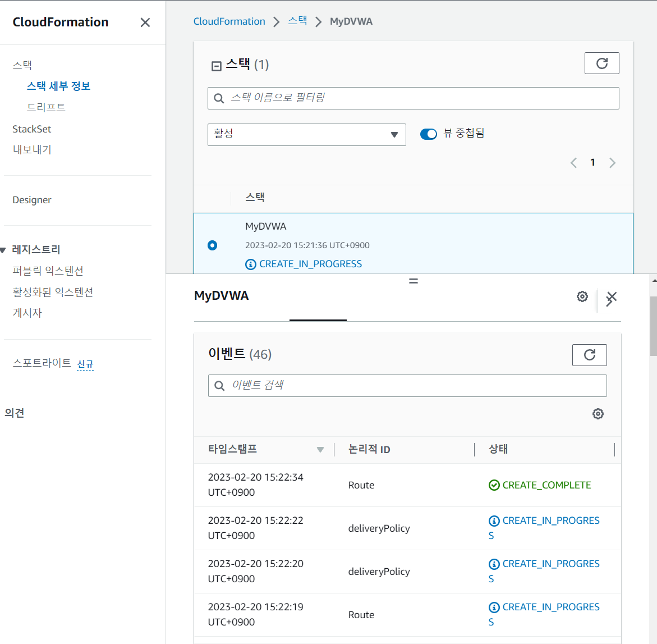Screen dimensions: 657x644
Task: Click the split panel resize handle
Action: pyautogui.click(x=413, y=281)
